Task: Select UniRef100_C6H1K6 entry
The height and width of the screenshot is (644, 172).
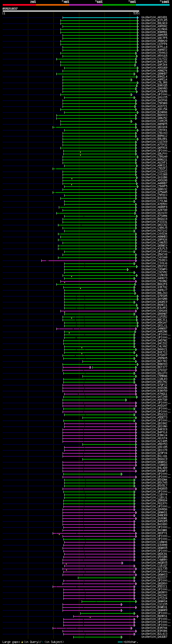Action: [x=154, y=311]
